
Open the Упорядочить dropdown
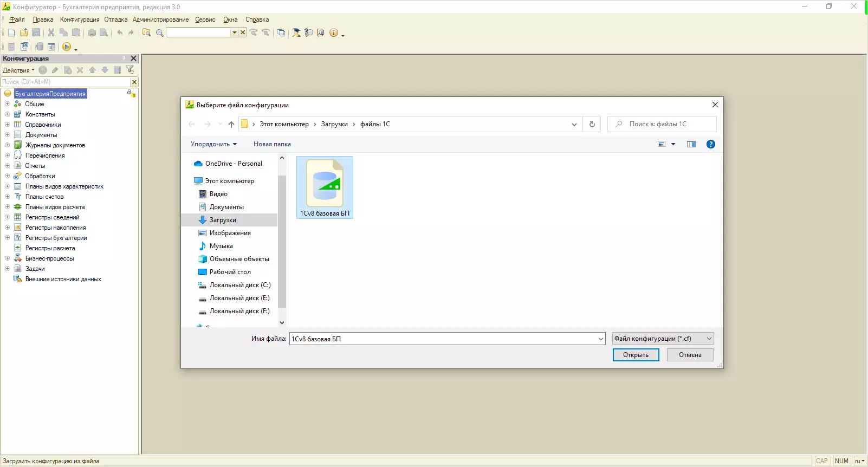tap(213, 144)
